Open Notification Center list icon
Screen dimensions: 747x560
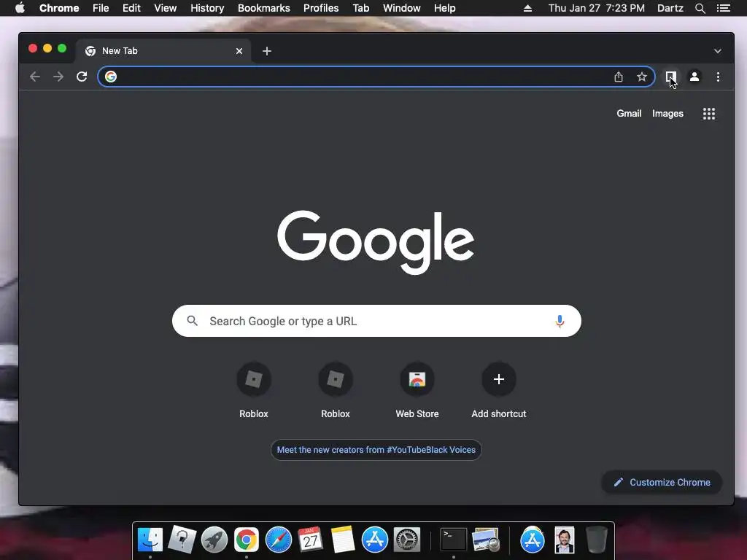[x=724, y=8]
